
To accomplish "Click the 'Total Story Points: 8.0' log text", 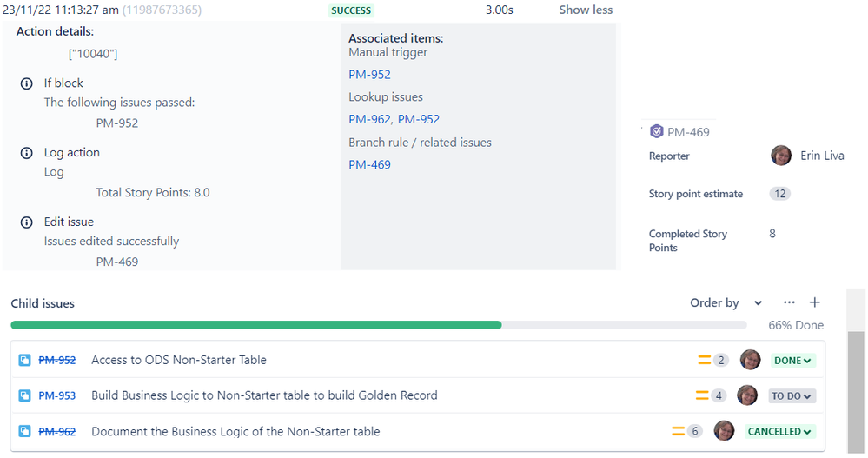I will [x=153, y=193].
